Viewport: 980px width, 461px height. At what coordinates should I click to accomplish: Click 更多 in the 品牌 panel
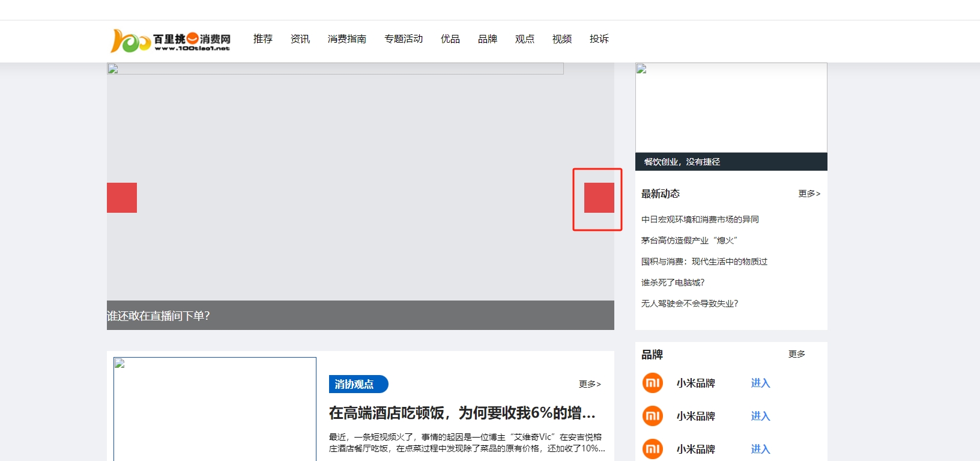click(797, 354)
